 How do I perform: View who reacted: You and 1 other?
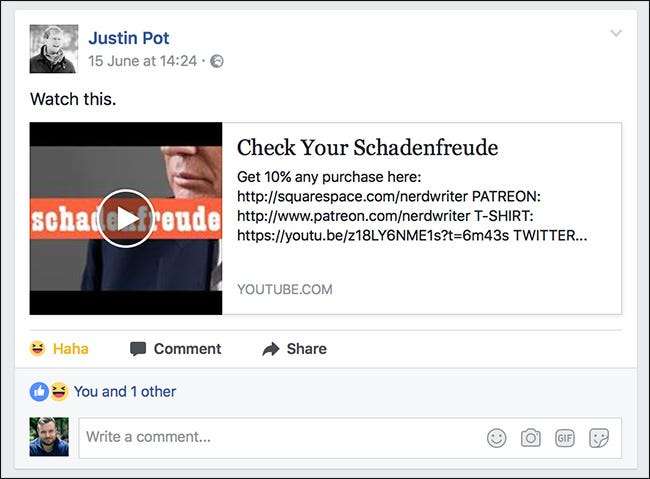125,391
